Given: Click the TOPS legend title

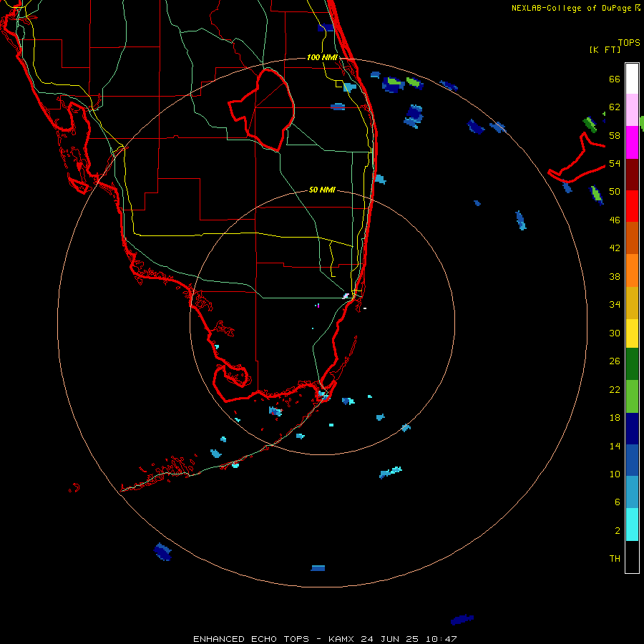Looking at the screenshot, I should pyautogui.click(x=629, y=42).
